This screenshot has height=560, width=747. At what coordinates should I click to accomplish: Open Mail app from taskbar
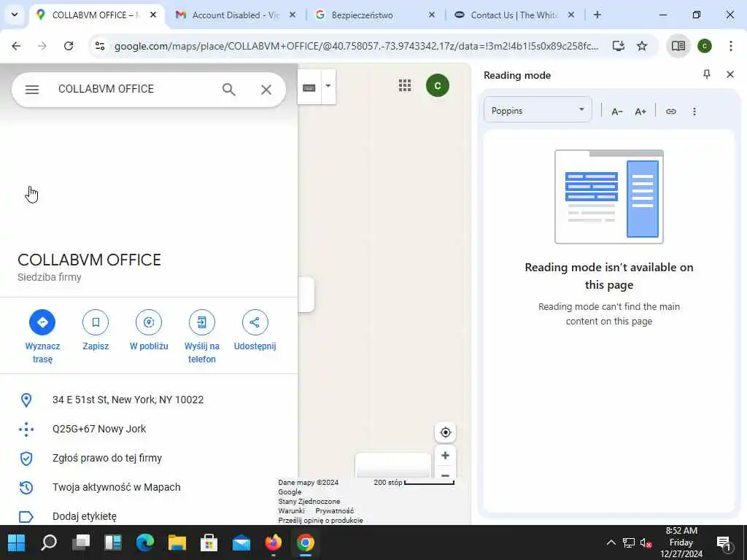[241, 542]
